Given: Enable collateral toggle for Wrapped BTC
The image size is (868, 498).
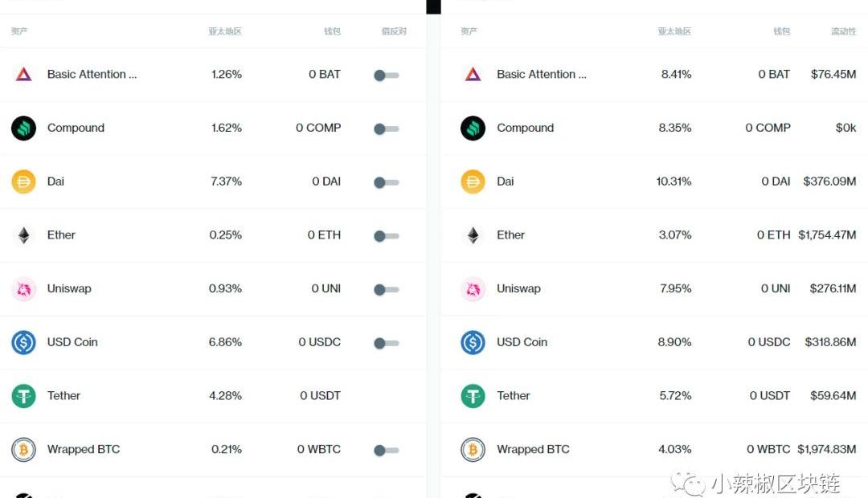Looking at the screenshot, I should click(387, 451).
